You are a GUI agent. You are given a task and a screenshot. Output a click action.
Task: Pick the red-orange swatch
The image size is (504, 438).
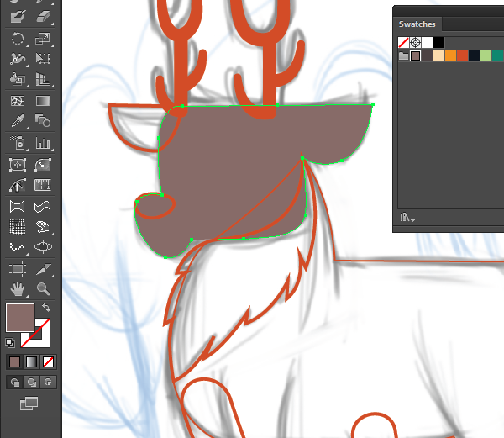(462, 56)
